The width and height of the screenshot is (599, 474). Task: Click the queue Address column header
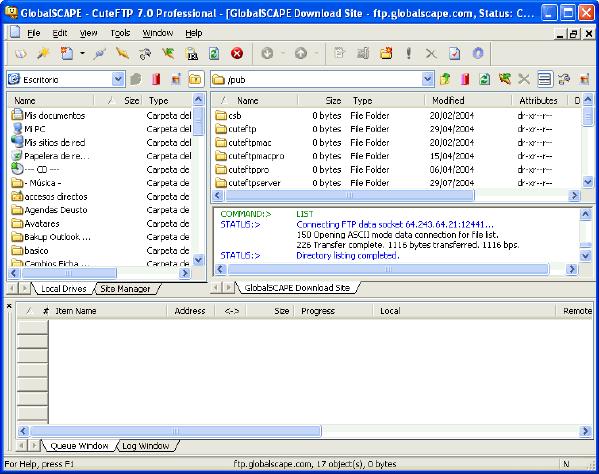coord(190,311)
